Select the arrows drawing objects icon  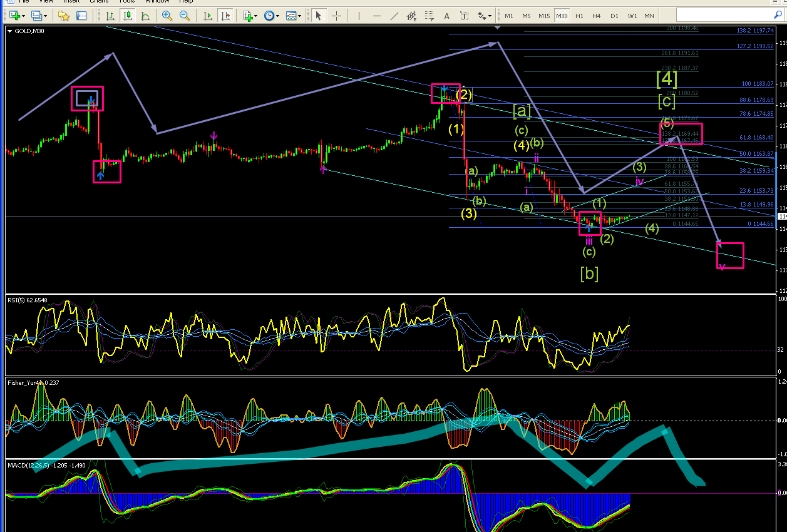pos(482,16)
